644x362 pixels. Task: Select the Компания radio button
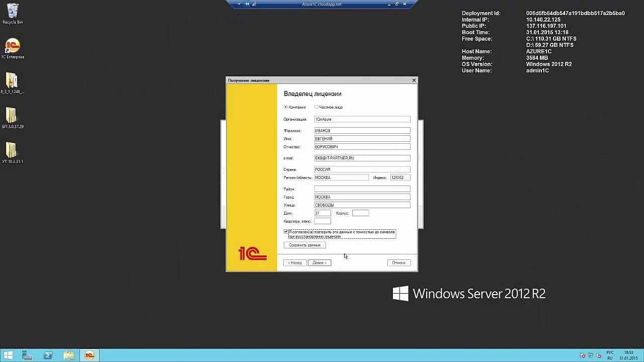286,107
